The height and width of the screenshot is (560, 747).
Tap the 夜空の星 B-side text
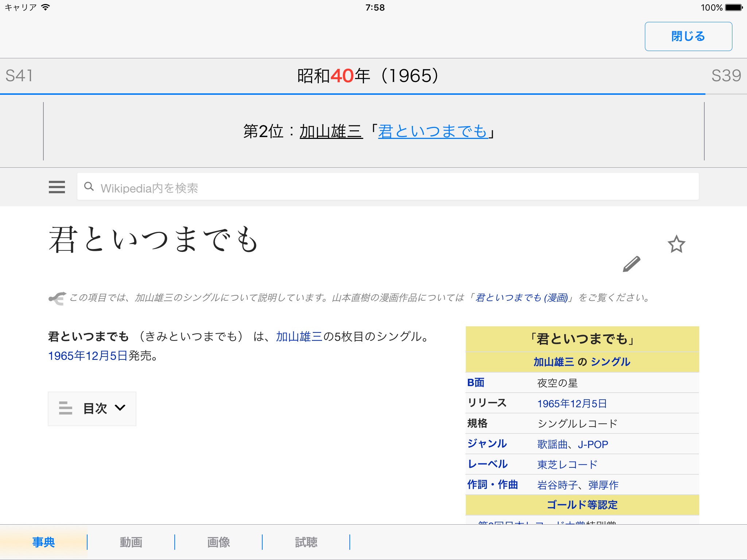pyautogui.click(x=557, y=383)
